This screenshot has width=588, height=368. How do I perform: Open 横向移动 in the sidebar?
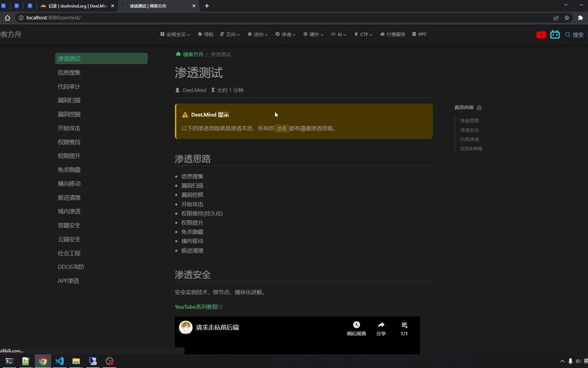(x=101, y=184)
